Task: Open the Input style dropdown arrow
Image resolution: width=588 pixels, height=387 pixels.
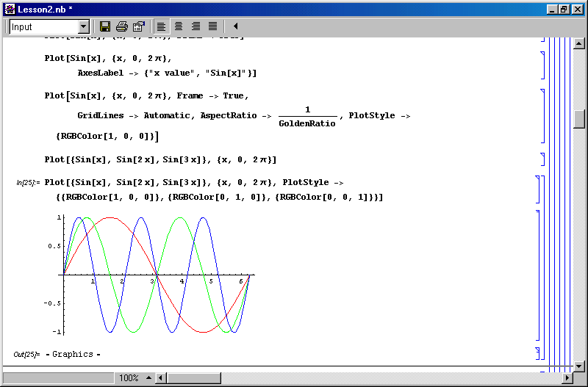Action: coord(83,27)
